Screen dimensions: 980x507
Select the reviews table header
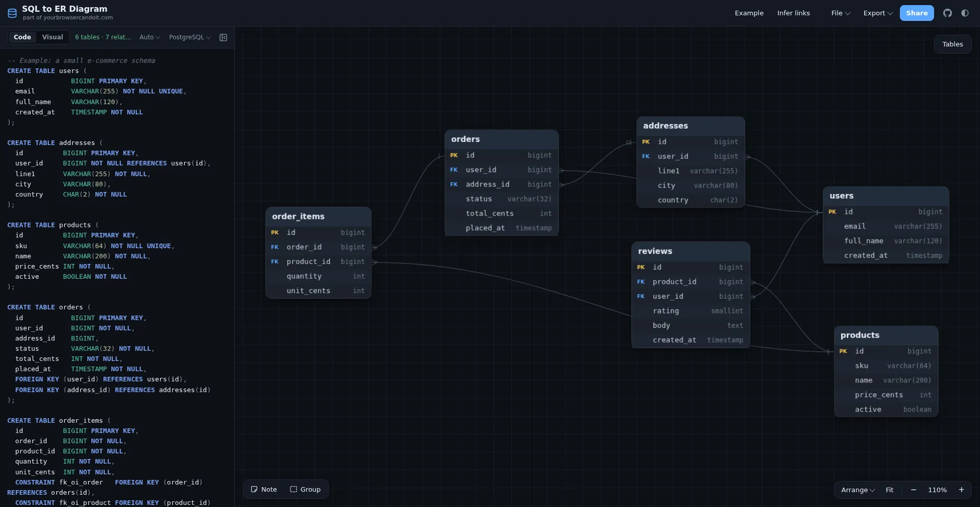(691, 251)
